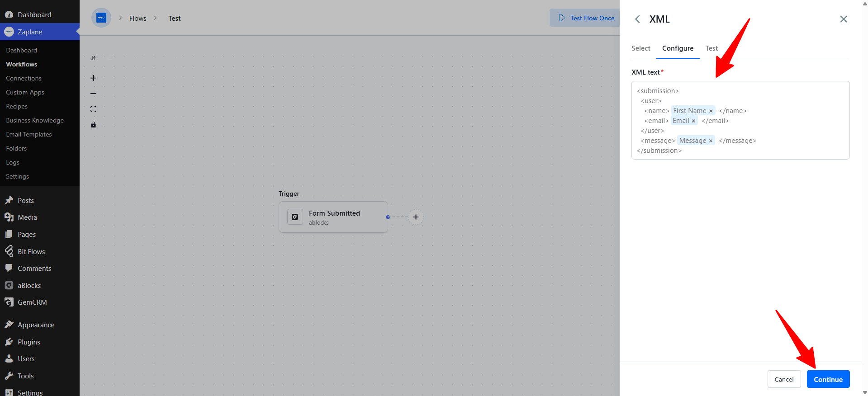The height and width of the screenshot is (396, 868).
Task: Click inside the XML text field
Action: click(740, 120)
